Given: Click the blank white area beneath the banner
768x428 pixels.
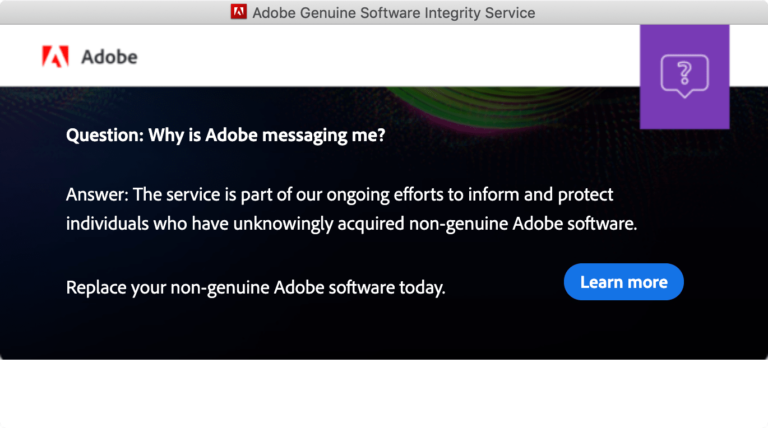Looking at the screenshot, I should click(384, 394).
